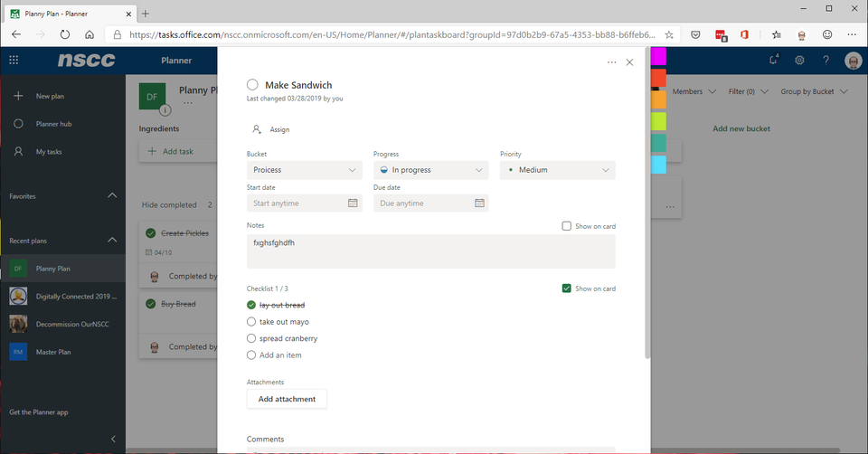Click Add task in Ingredients bucket
Viewport: 868px width, 454px height.
[178, 151]
